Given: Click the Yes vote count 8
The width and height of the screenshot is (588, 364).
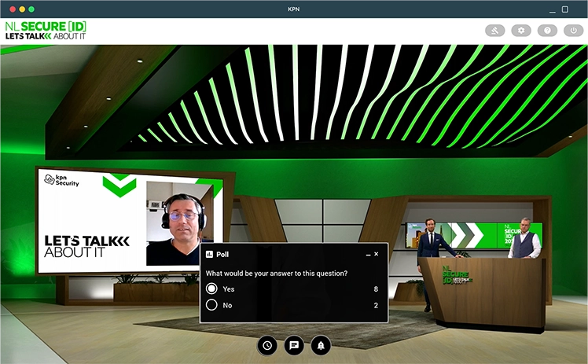Looking at the screenshot, I should pos(376,289).
